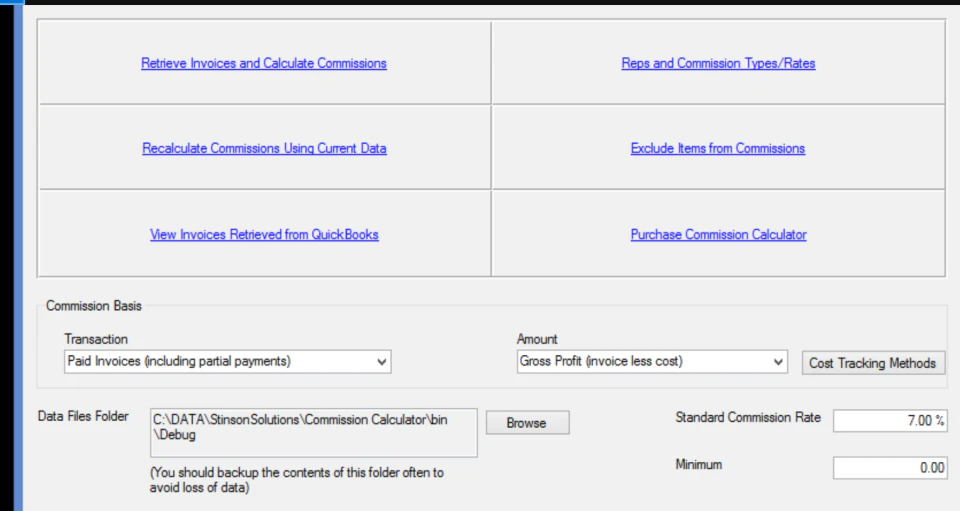Screen dimensions: 960x511
Task: Click the Browse button for data folder
Action: (527, 423)
